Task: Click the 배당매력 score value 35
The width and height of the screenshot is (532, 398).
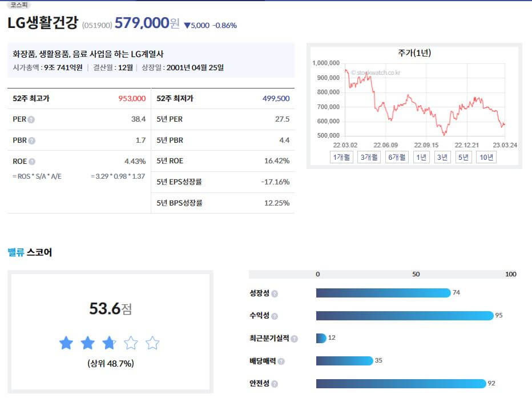Action: [378, 360]
